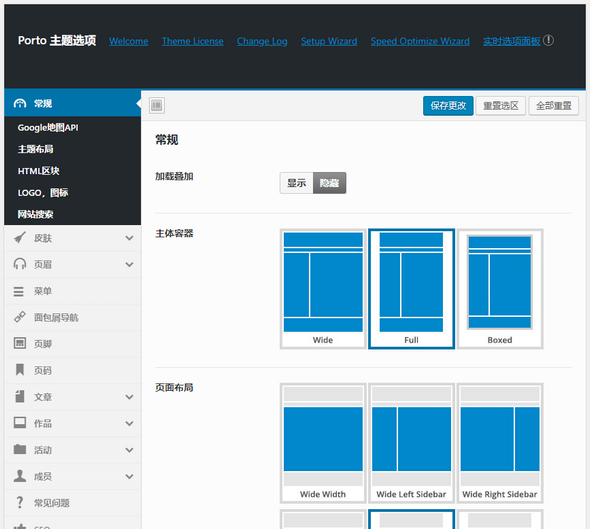
Task: Click the 菜单 hamburger icon
Action: pyautogui.click(x=19, y=291)
